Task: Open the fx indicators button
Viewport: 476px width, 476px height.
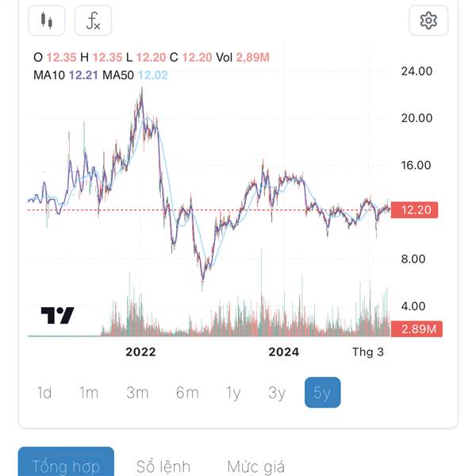Action: (x=93, y=21)
